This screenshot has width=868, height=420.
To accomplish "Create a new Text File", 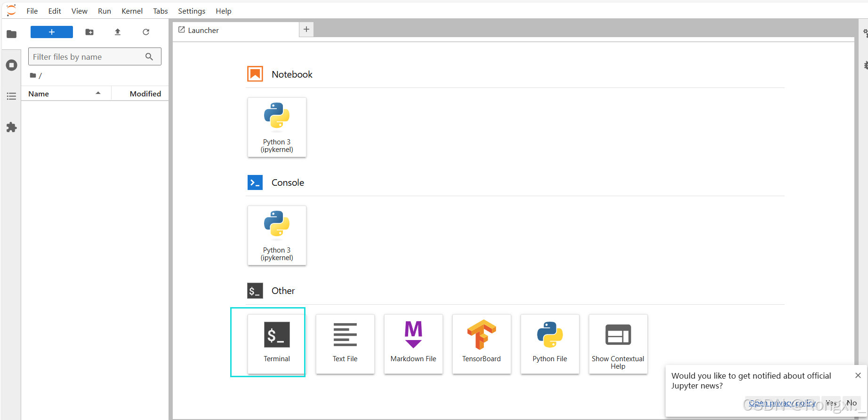I will [345, 344].
